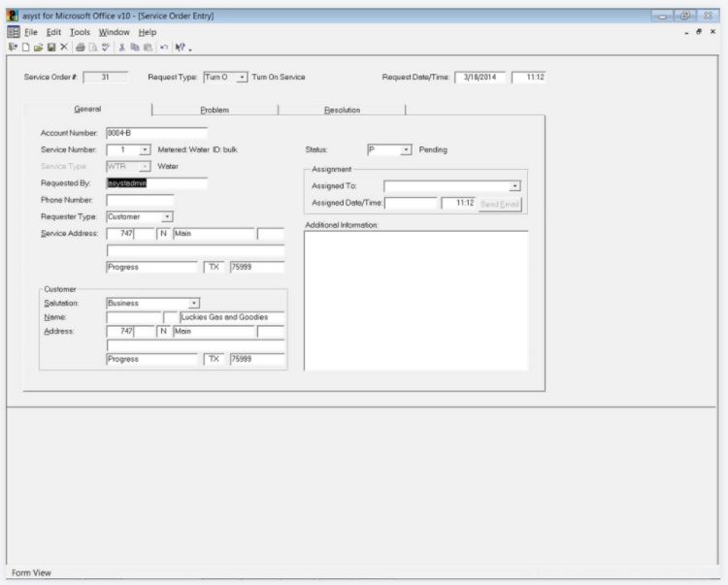Screen dimensions: 728x585
Task: Open the Tools menu
Action: [80, 32]
